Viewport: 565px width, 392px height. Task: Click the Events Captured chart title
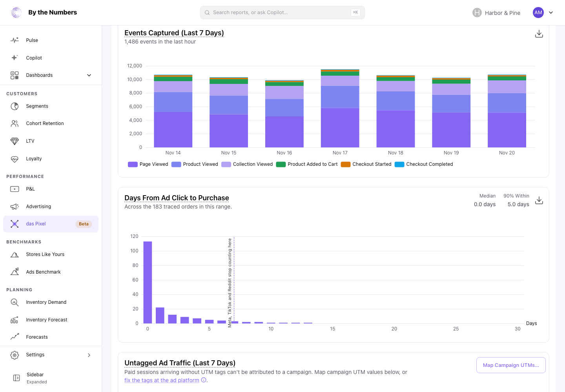click(x=174, y=33)
